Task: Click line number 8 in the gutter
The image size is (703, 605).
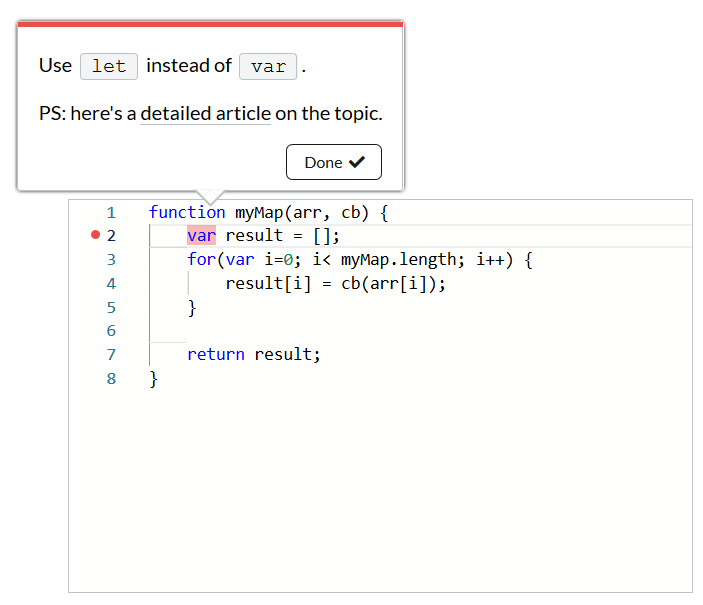Action: click(x=111, y=378)
